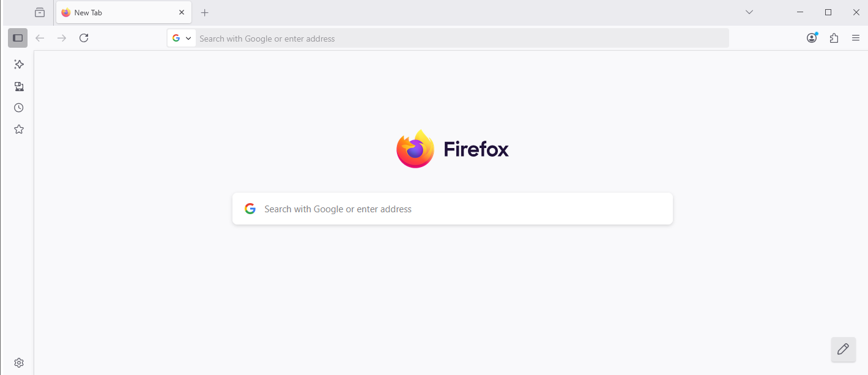Open the Bookmarks sidebar panel
The image size is (868, 375).
pyautogui.click(x=19, y=129)
